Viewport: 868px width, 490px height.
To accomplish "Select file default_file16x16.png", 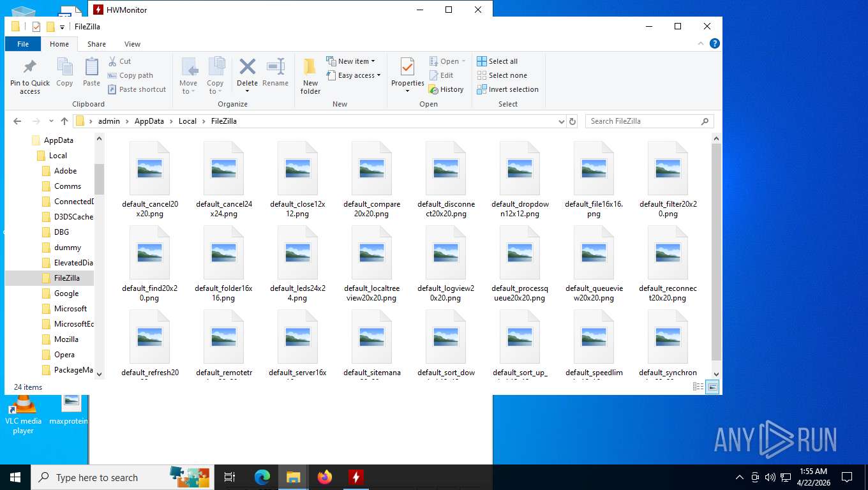I will [594, 179].
